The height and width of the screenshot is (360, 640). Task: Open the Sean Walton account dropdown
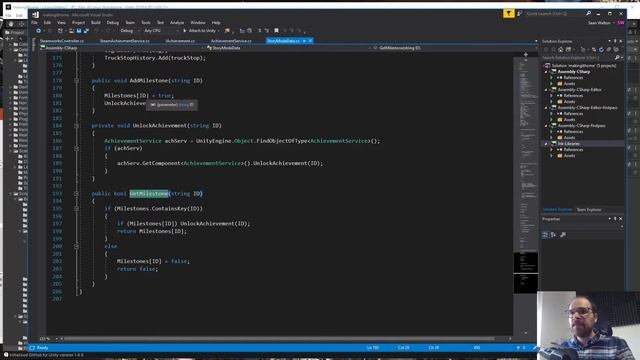pos(601,23)
